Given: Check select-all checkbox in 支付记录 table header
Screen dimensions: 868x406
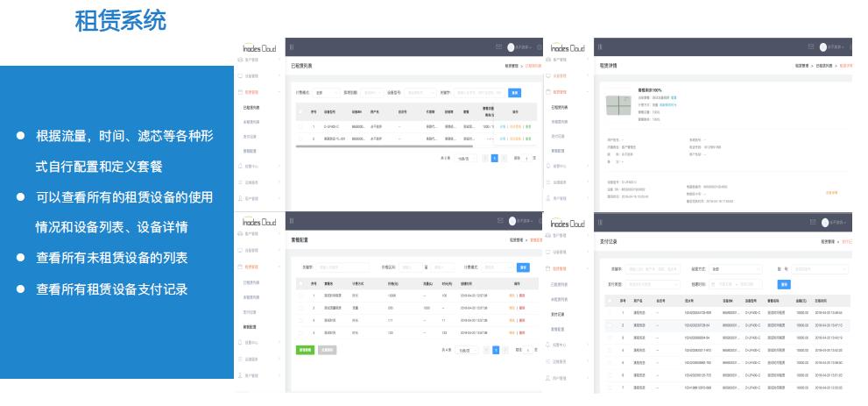Looking at the screenshot, I should pos(610,301).
